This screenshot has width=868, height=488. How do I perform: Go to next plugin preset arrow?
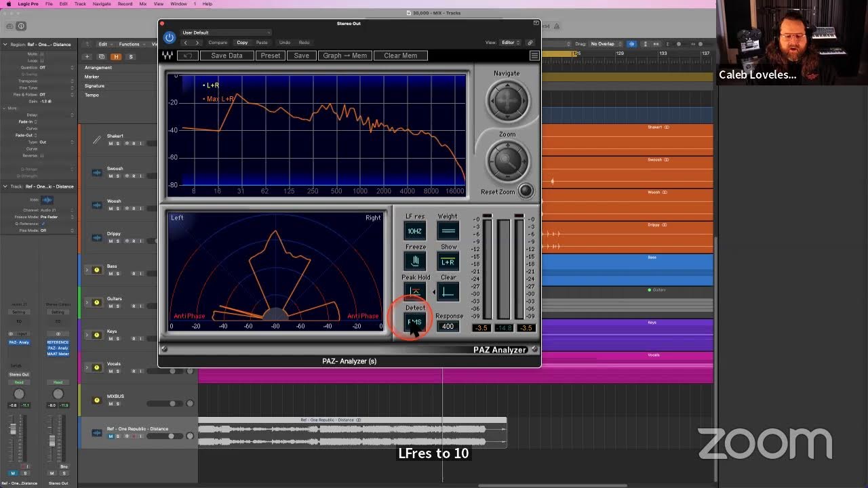197,43
